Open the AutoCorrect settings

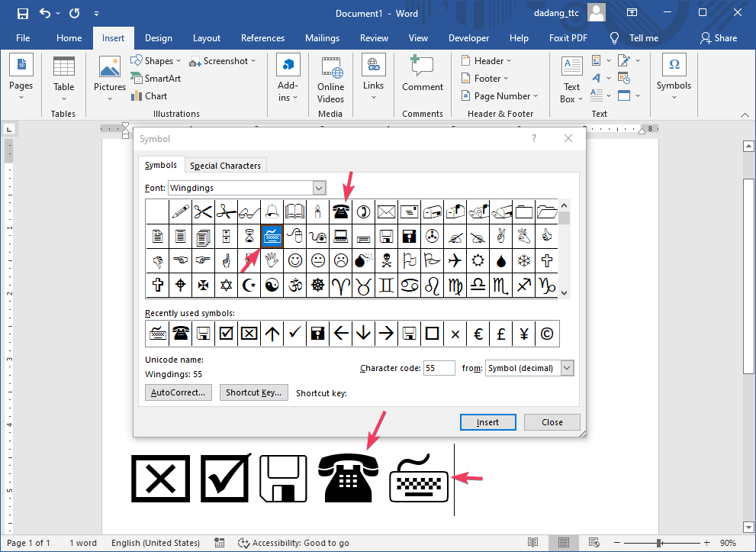pos(178,392)
